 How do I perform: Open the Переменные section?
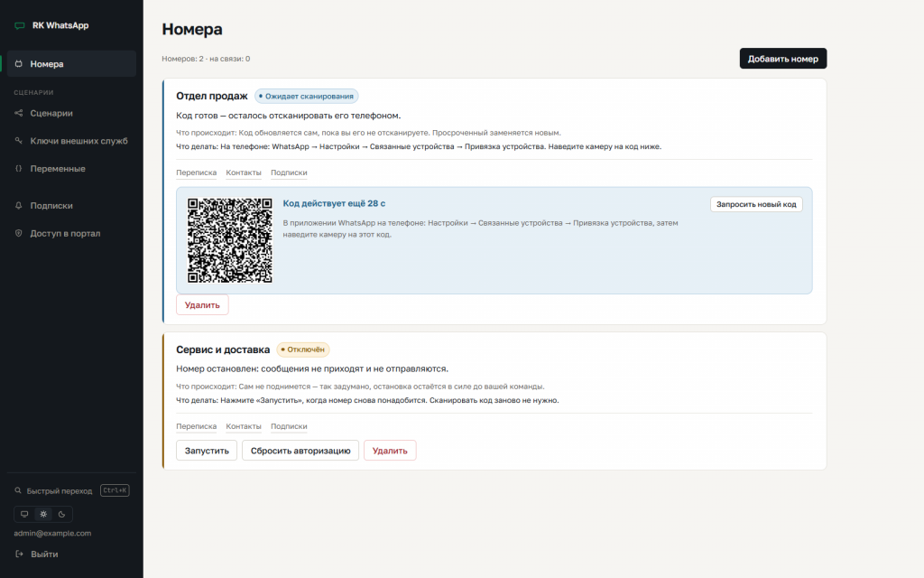pyautogui.click(x=71, y=168)
